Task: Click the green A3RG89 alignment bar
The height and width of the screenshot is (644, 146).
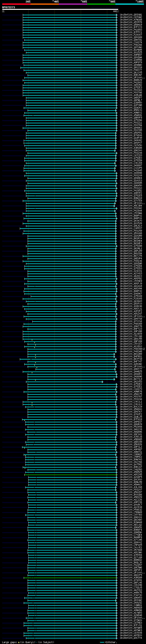Action: pyautogui.click(x=71, y=578)
